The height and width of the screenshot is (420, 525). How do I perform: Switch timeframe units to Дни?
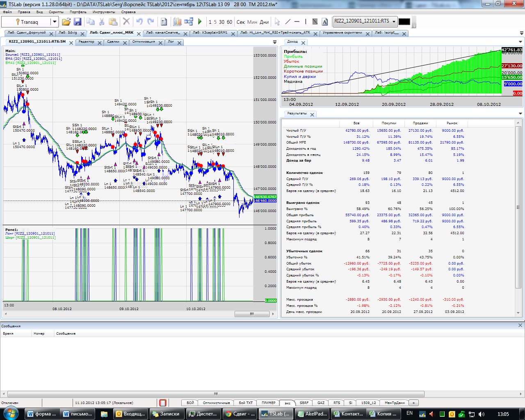coord(265,22)
